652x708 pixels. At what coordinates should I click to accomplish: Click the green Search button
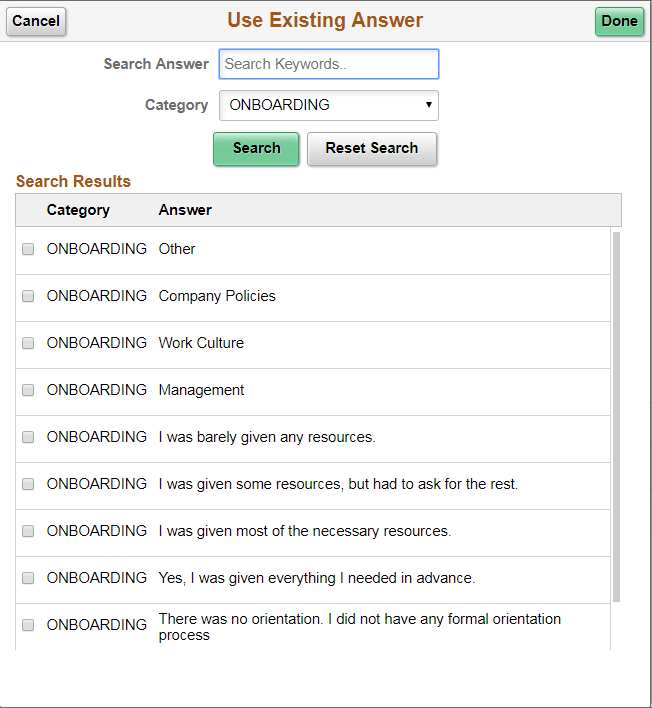pyautogui.click(x=256, y=148)
